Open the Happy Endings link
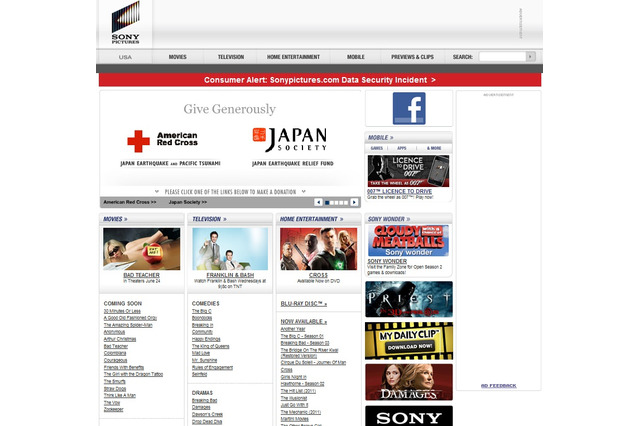The width and height of the screenshot is (640, 426). point(206,339)
